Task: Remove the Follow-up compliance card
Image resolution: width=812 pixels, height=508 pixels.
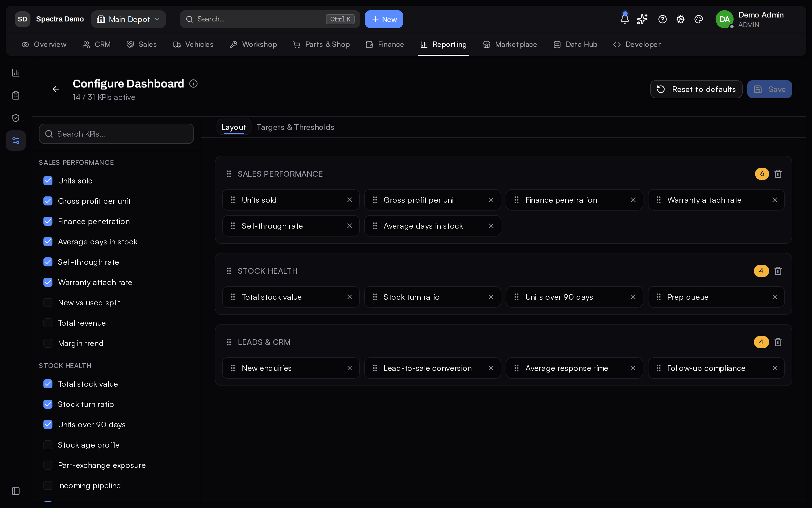Action: [x=775, y=368]
